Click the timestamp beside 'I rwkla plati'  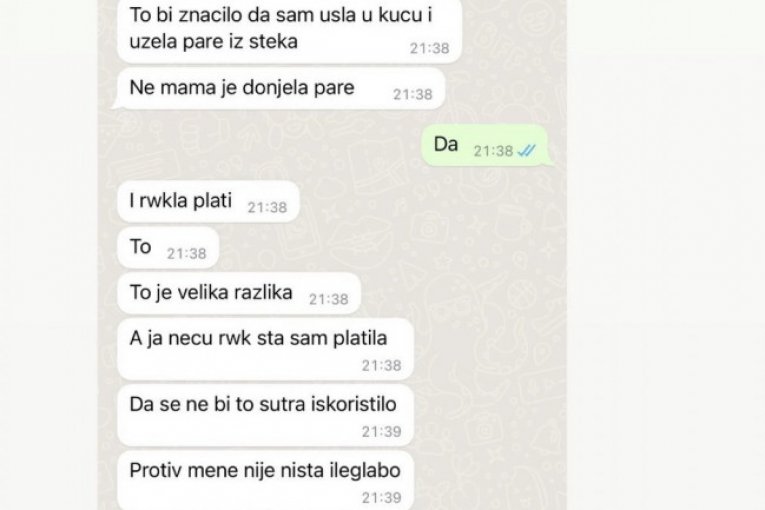(267, 207)
